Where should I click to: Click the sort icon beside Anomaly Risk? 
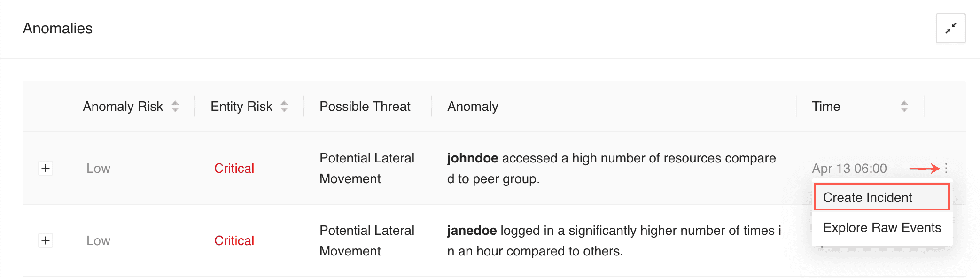tap(175, 107)
